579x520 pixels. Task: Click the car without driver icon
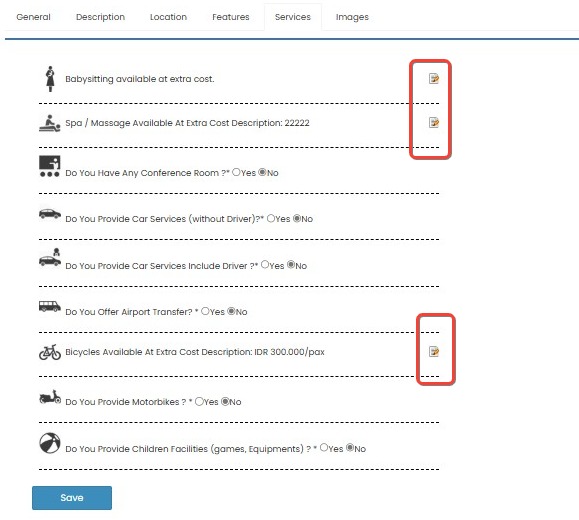(x=50, y=213)
